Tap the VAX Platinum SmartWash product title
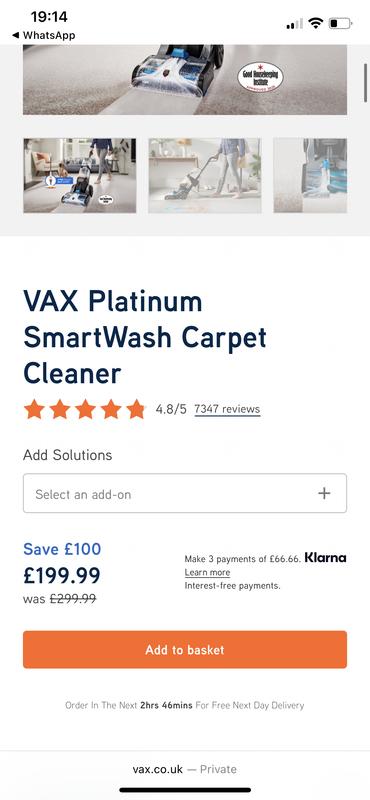Viewport: 370px width, 800px height. pyautogui.click(x=145, y=337)
